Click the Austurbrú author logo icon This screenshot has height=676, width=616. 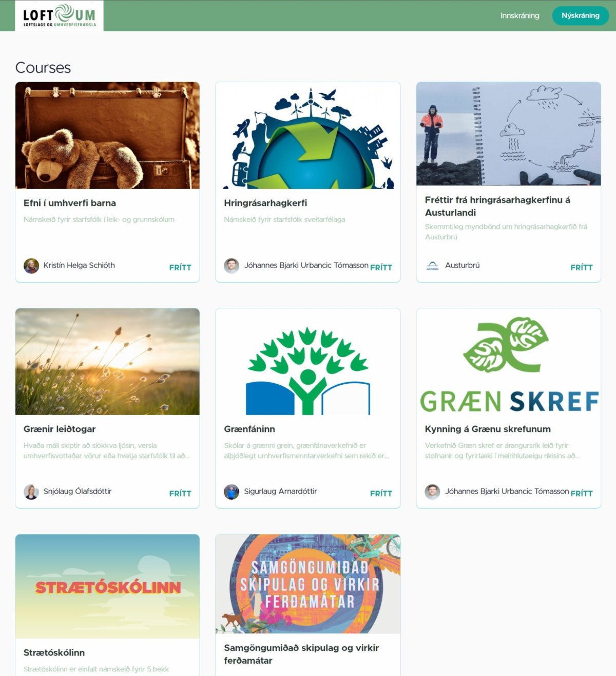433,266
